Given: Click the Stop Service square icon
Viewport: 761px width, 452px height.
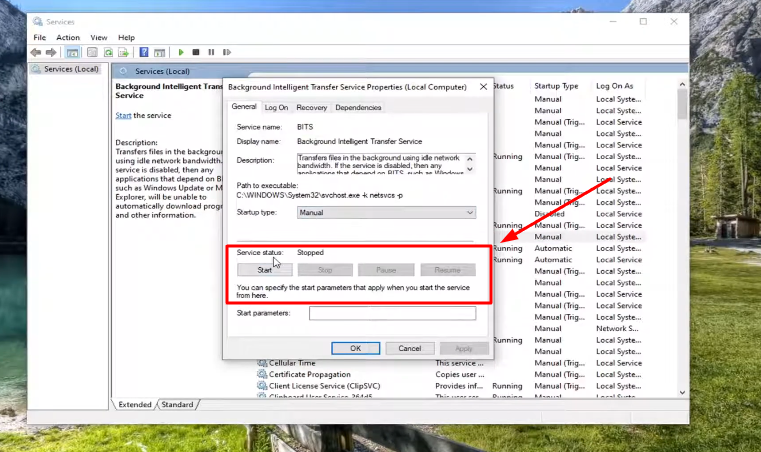Looking at the screenshot, I should pos(196,52).
